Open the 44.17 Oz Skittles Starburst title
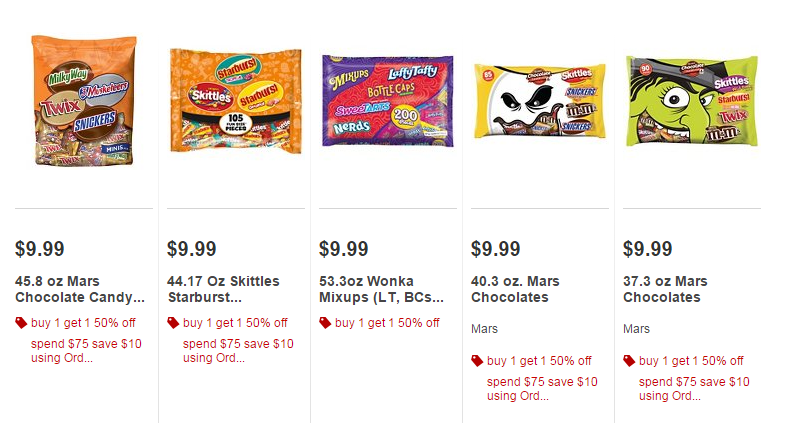795x423 pixels. 223,289
